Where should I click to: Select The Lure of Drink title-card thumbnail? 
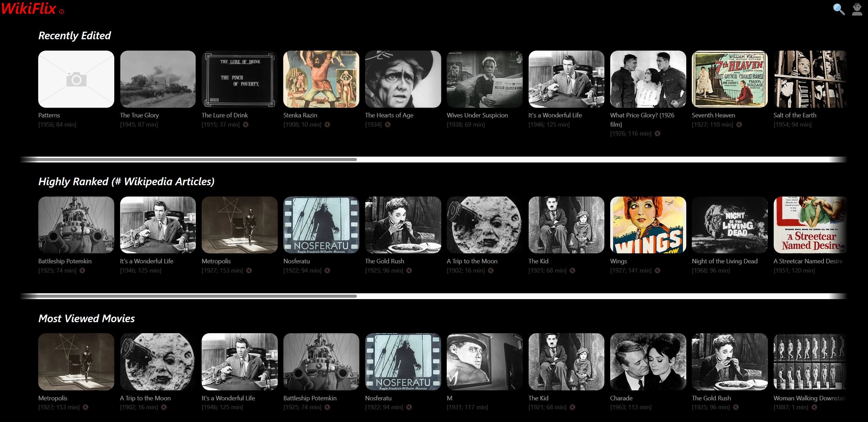tap(240, 79)
